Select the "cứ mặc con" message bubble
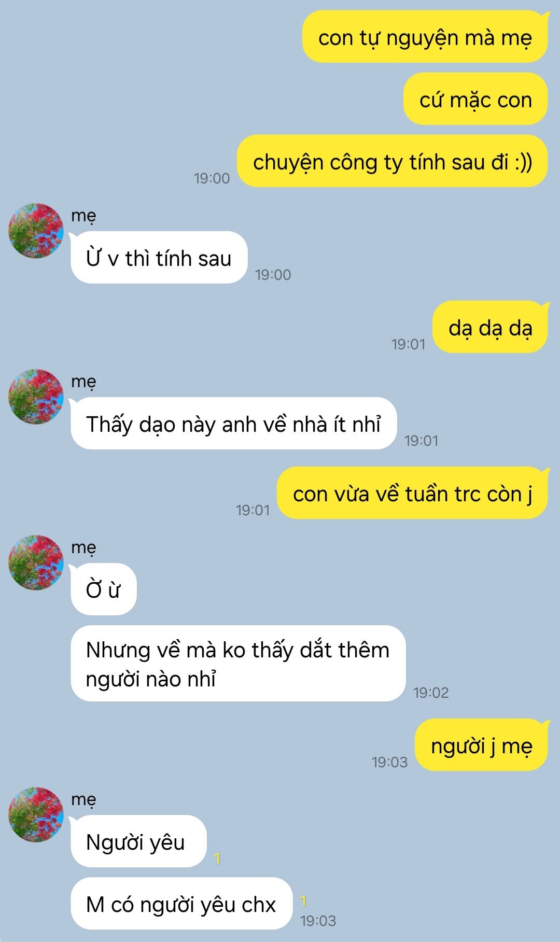 click(475, 99)
